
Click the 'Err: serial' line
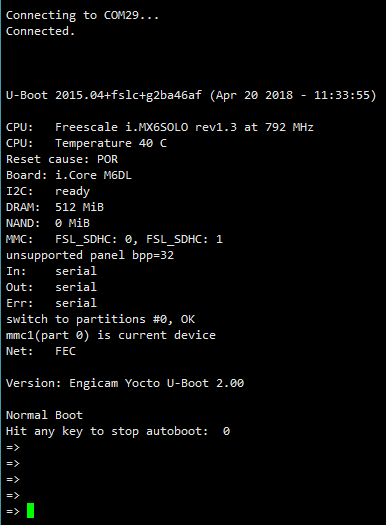coord(51,303)
